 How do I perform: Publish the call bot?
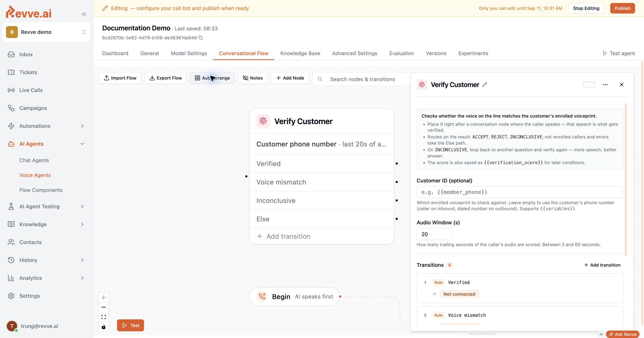[x=622, y=8]
